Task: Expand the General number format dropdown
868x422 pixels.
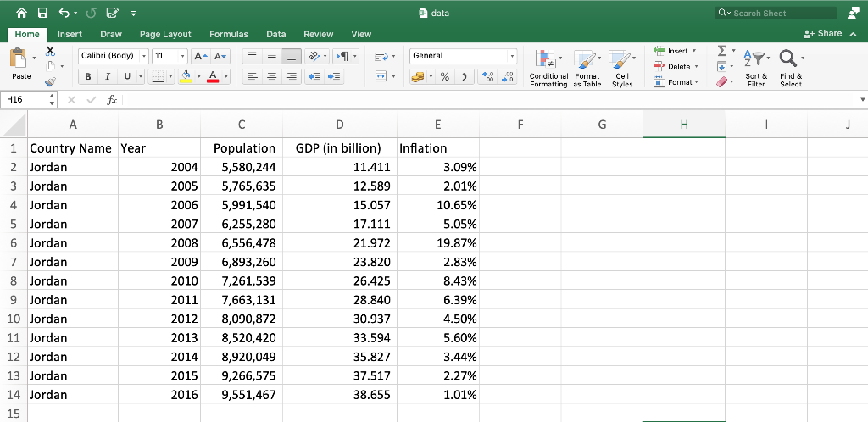Action: point(512,56)
